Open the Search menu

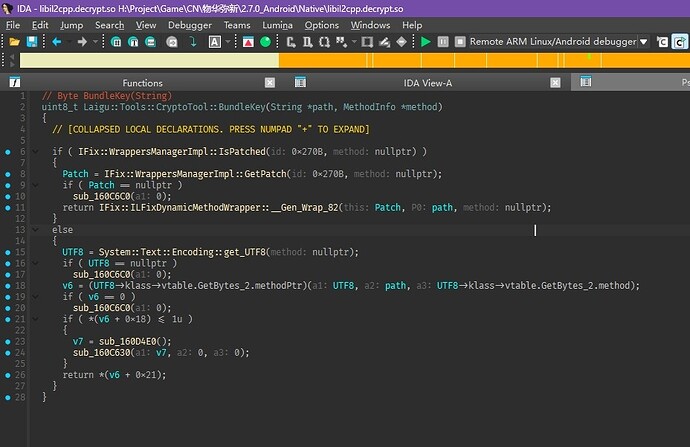click(x=110, y=25)
